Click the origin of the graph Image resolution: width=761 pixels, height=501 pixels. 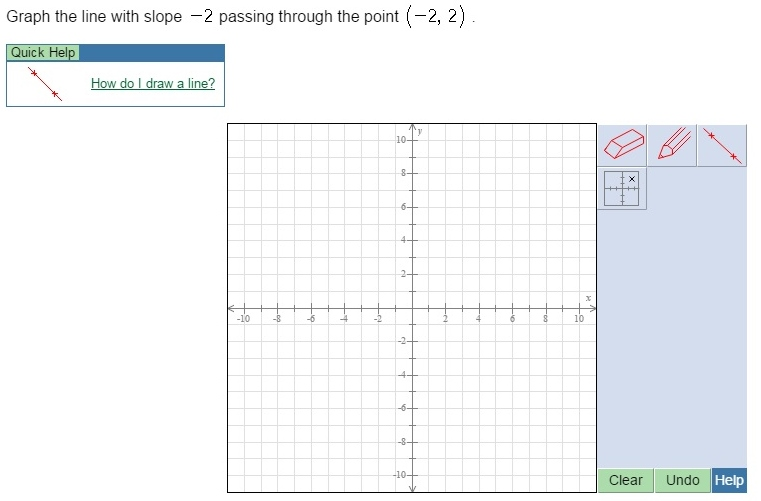(x=412, y=308)
